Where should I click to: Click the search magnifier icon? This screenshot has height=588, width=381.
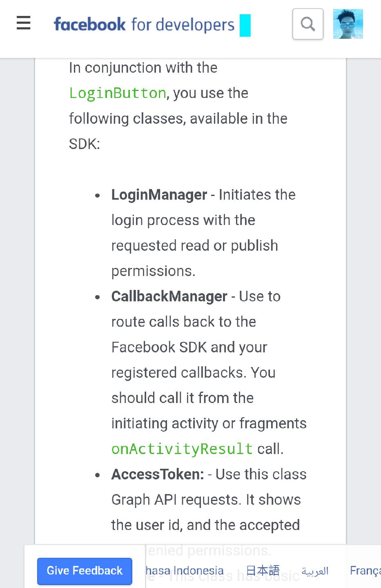tap(308, 24)
